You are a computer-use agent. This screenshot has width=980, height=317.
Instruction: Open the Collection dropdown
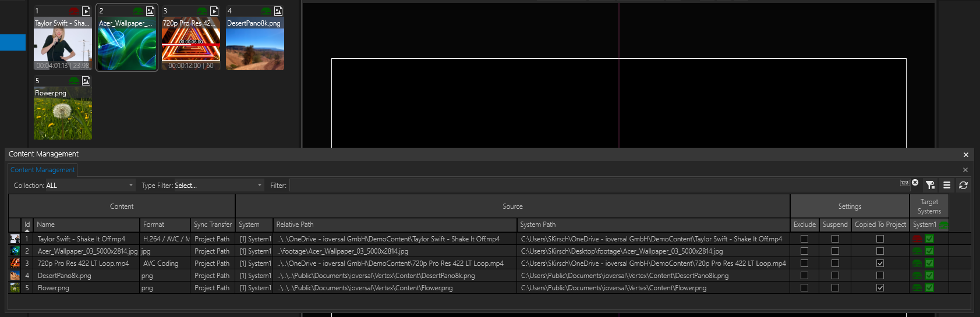(x=73, y=186)
